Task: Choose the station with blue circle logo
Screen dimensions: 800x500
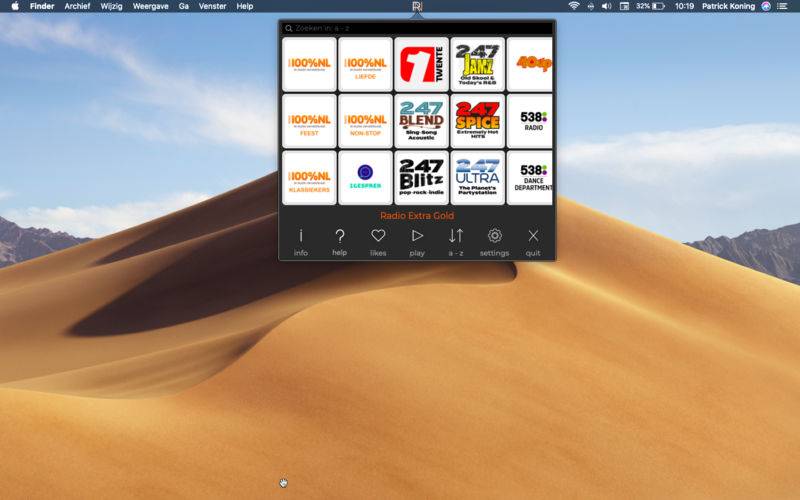Action: point(365,178)
